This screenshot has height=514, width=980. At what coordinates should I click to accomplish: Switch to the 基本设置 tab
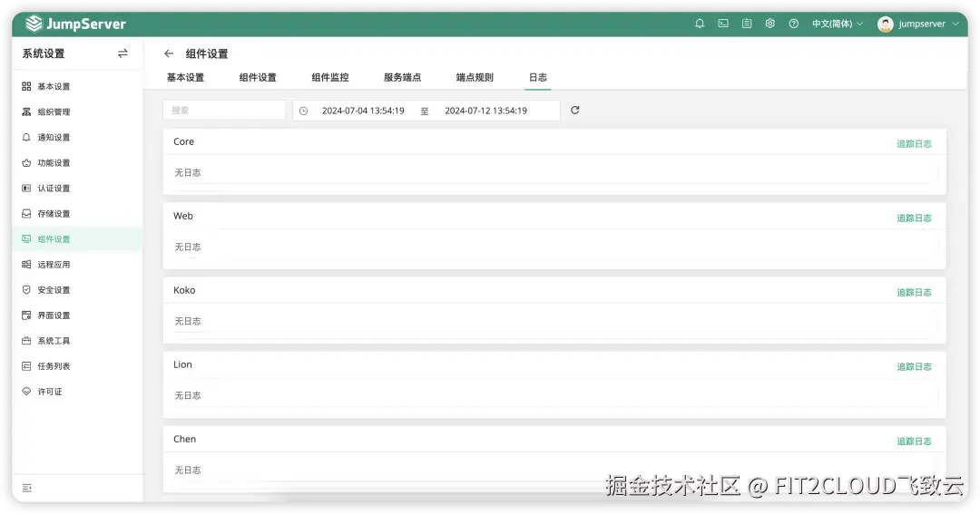tap(186, 77)
